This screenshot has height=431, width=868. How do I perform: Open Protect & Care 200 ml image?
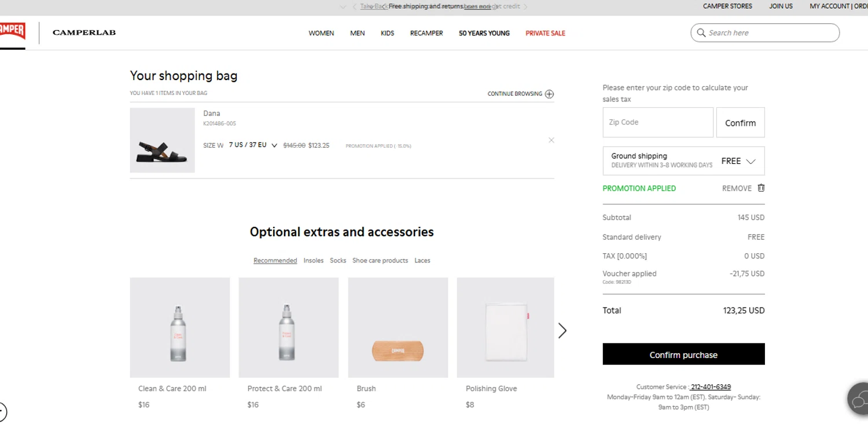289,327
